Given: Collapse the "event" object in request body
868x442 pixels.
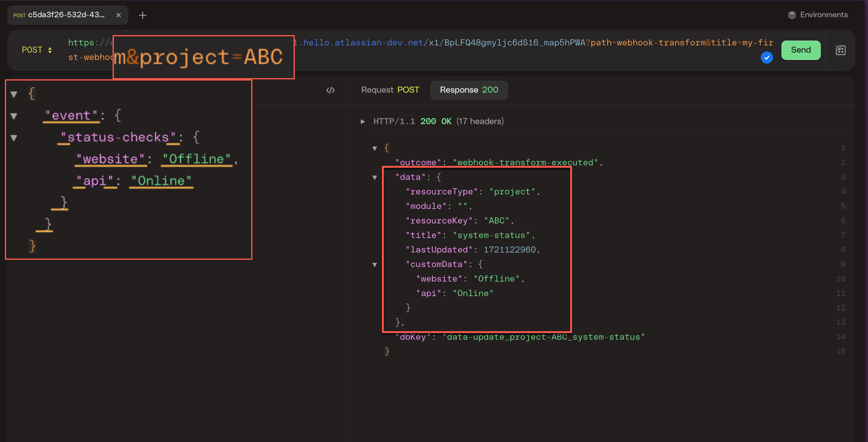Looking at the screenshot, I should (x=14, y=116).
